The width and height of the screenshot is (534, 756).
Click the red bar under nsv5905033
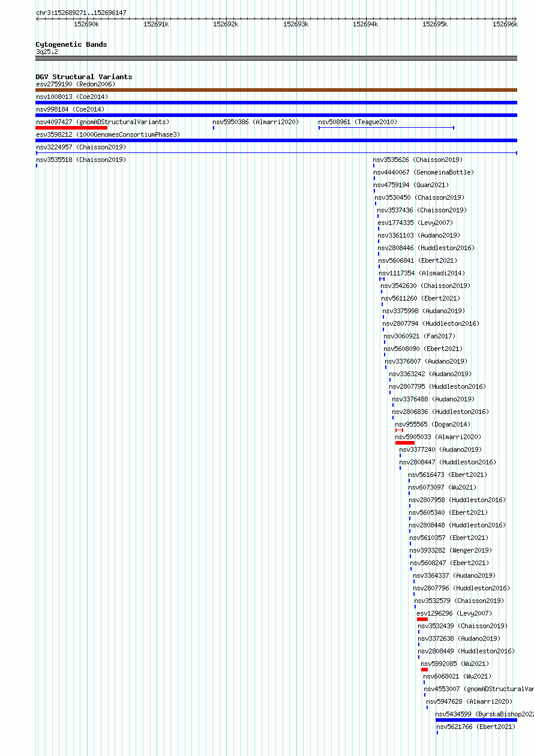[x=405, y=443]
